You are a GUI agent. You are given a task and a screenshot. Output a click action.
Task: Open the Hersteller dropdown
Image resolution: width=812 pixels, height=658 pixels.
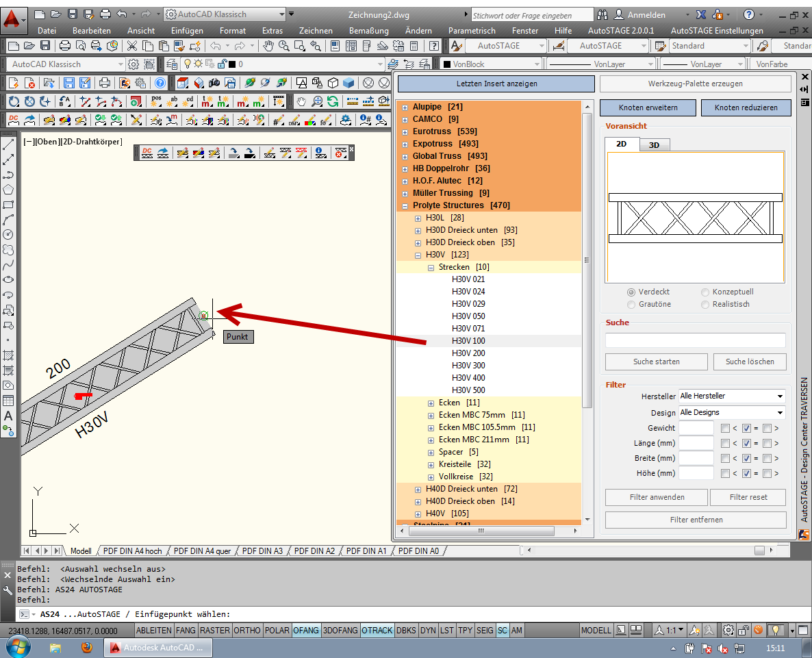[x=731, y=396]
